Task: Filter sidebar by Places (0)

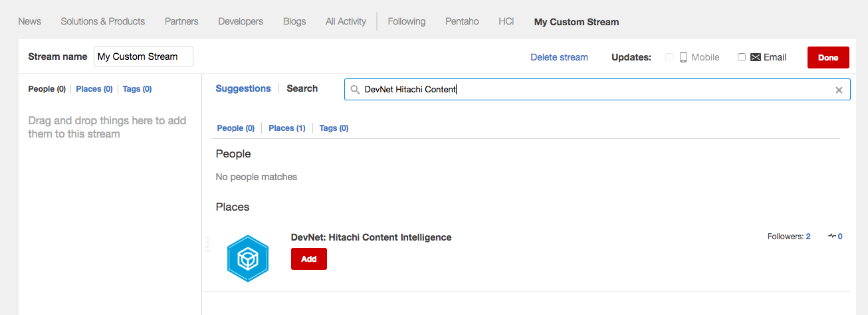Action: click(x=94, y=89)
